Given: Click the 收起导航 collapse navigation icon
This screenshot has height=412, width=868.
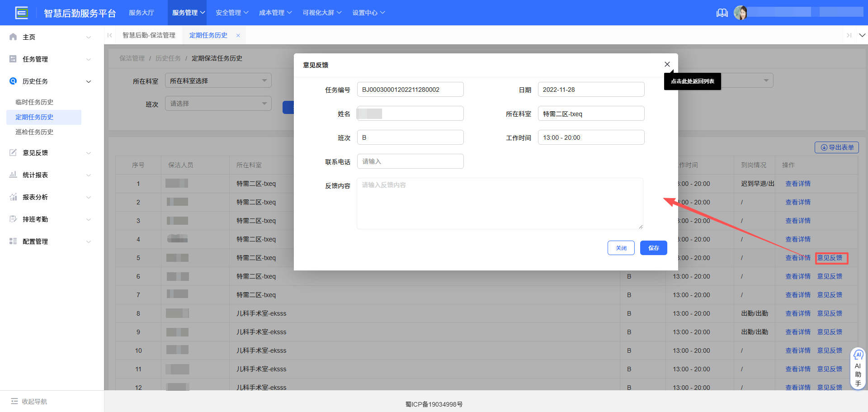Looking at the screenshot, I should click(15, 402).
